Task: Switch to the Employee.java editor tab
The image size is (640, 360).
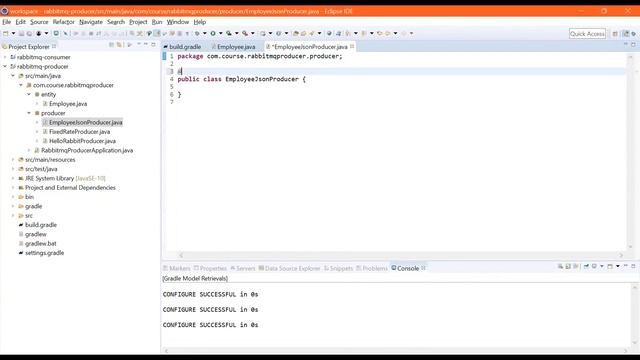Action: (233, 47)
